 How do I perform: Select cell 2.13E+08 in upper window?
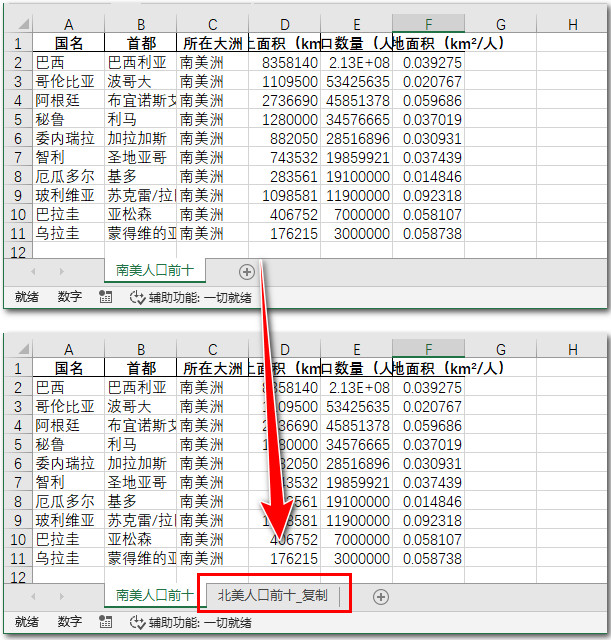point(357,62)
